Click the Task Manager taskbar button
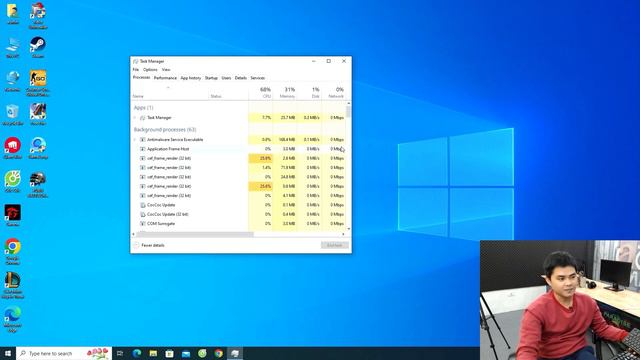This screenshot has height=360, width=640. click(235, 353)
